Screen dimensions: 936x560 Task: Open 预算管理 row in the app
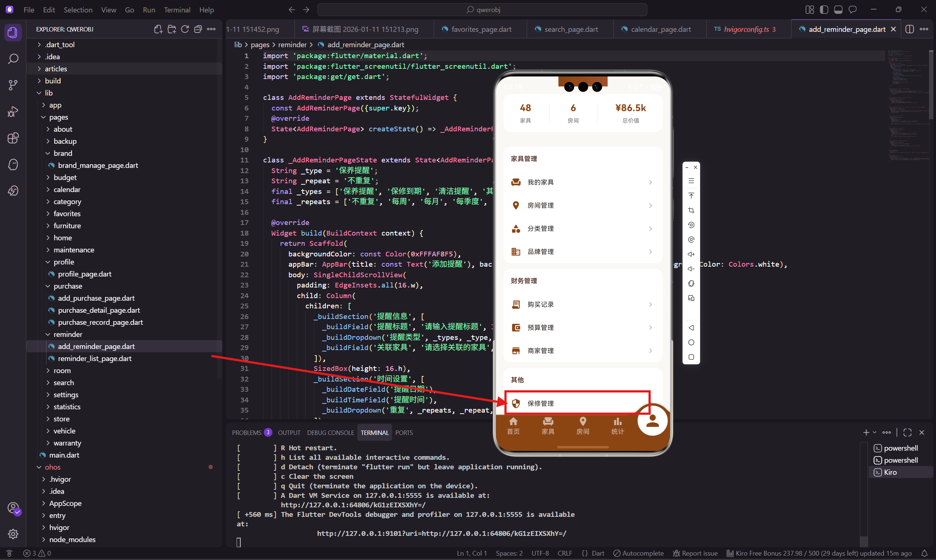(583, 327)
